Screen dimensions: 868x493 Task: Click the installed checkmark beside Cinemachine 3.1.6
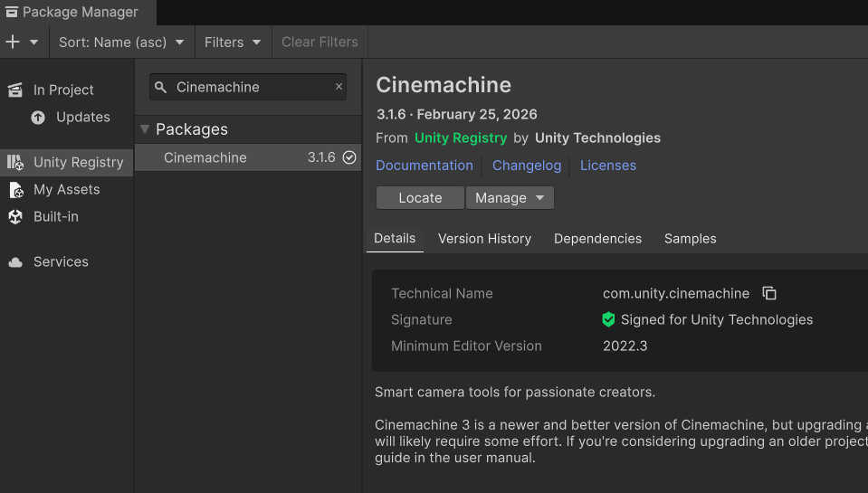pyautogui.click(x=349, y=157)
